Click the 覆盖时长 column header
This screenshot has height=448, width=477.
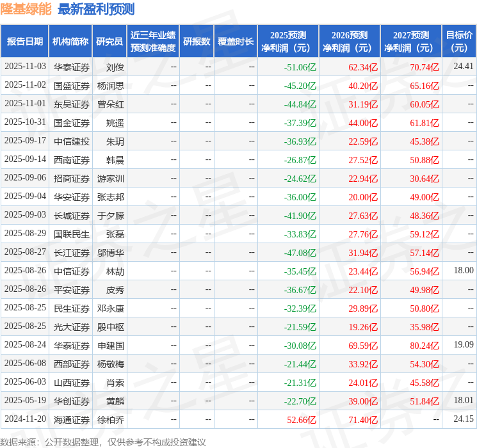[x=235, y=41]
